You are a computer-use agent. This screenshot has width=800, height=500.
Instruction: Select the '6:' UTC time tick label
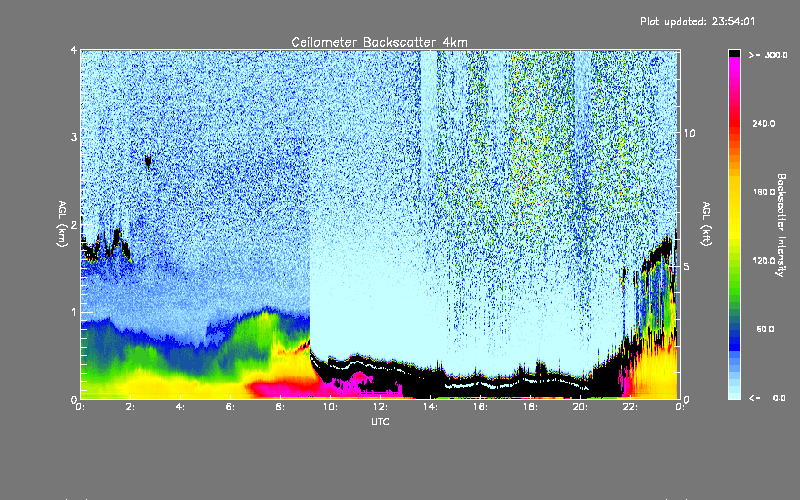click(230, 407)
